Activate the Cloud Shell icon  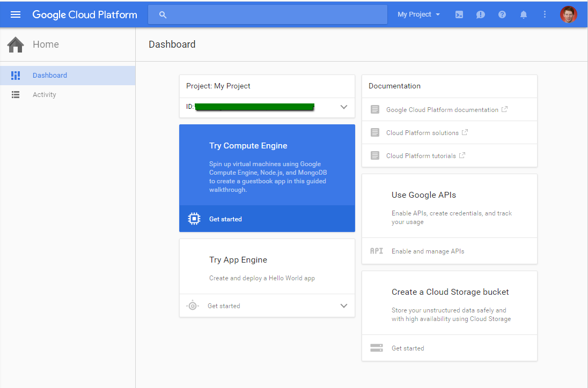459,14
